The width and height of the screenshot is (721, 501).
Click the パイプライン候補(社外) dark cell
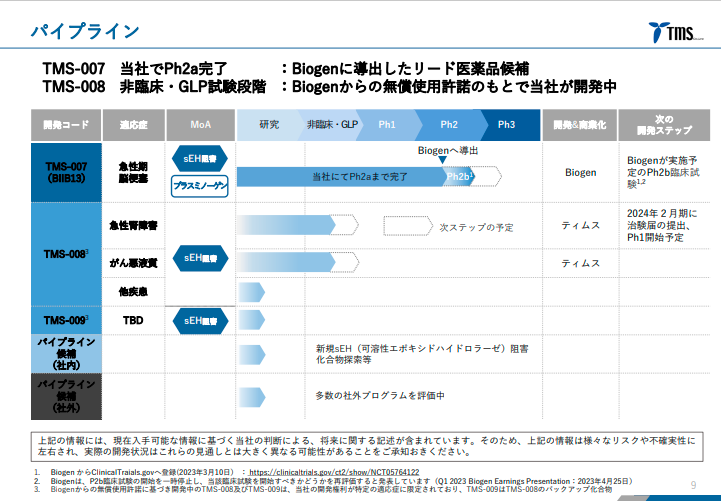pyautogui.click(x=67, y=395)
